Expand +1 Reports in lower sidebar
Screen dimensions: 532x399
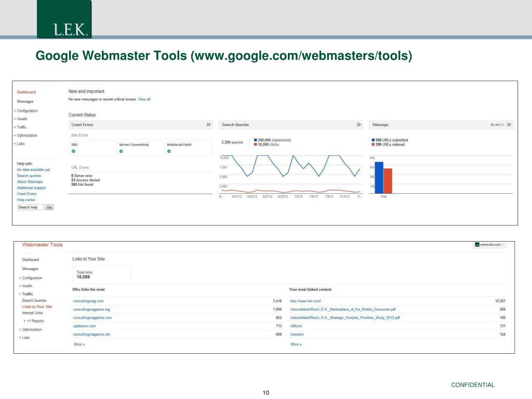click(x=34, y=321)
